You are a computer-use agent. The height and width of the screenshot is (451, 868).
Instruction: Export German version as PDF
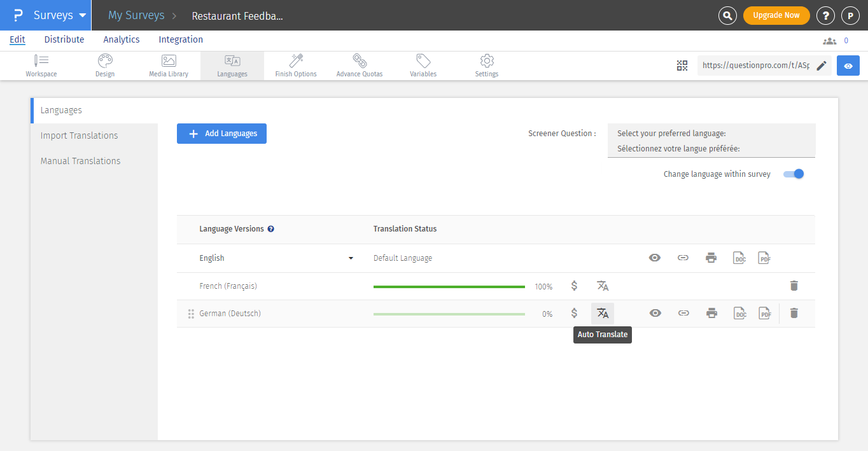[x=765, y=313]
